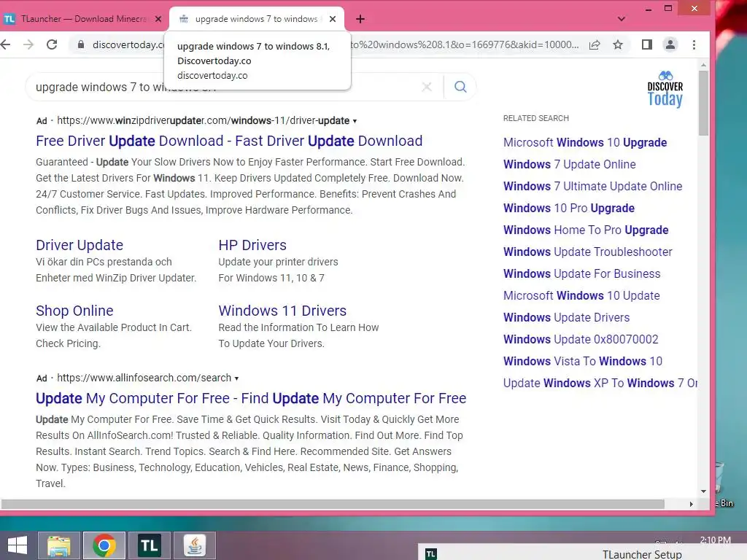This screenshot has height=560, width=747.
Task: Reload the current page
Action: click(x=52, y=44)
